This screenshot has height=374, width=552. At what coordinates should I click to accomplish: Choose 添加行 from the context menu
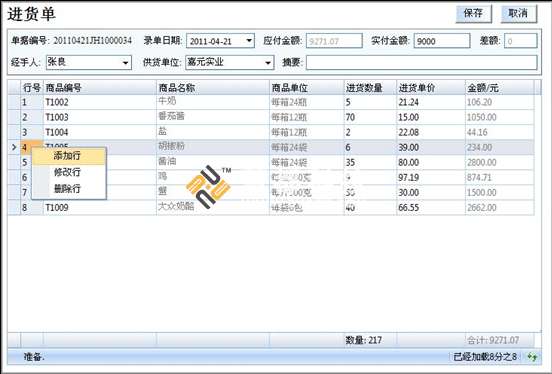69,156
